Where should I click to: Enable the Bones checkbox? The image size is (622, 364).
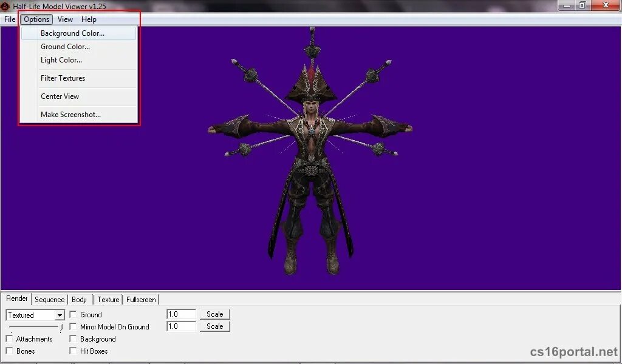9,351
